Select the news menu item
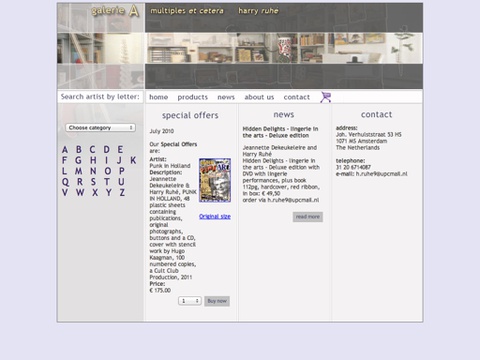The width and height of the screenshot is (480, 360). (x=226, y=97)
